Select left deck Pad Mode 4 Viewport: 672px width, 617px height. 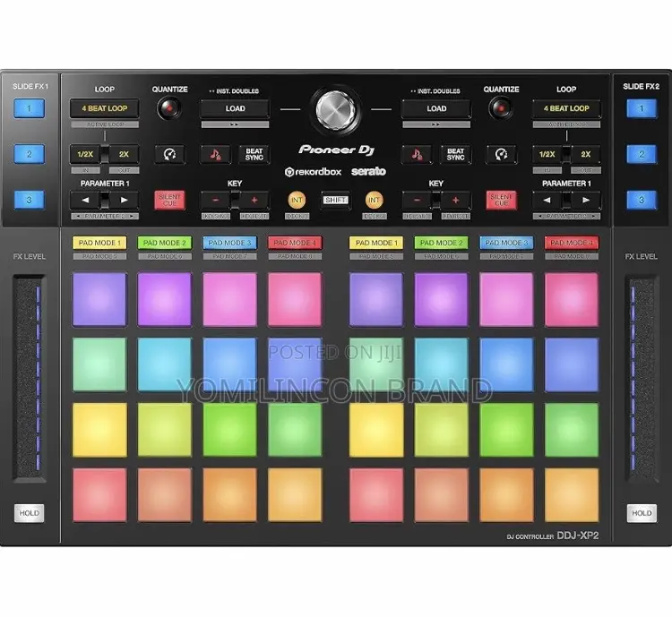click(x=295, y=243)
